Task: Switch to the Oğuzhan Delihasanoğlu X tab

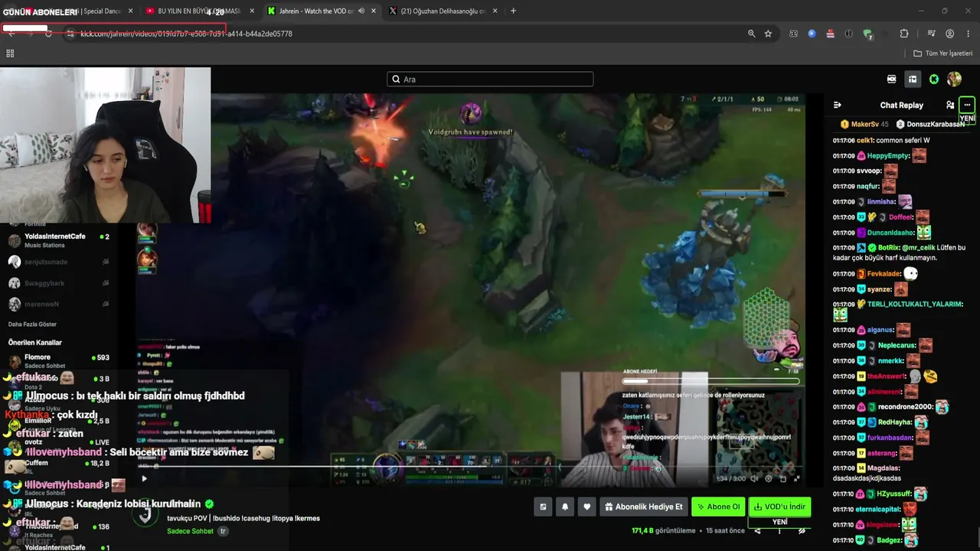Action: tap(443, 11)
